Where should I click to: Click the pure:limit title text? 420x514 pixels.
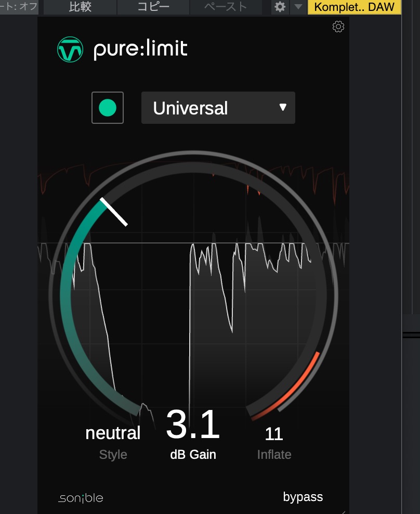140,50
